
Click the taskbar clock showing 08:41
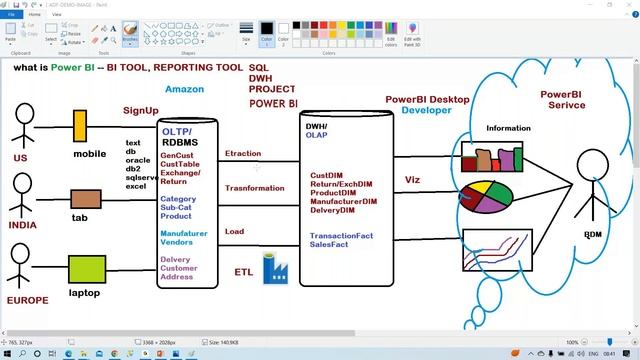[x=609, y=354]
